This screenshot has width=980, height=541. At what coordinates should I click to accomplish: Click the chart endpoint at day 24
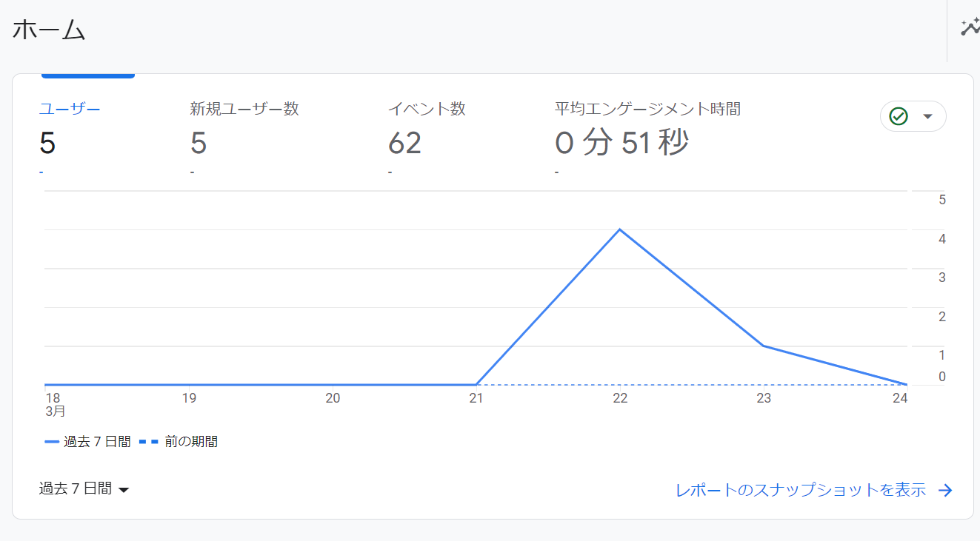(x=905, y=385)
